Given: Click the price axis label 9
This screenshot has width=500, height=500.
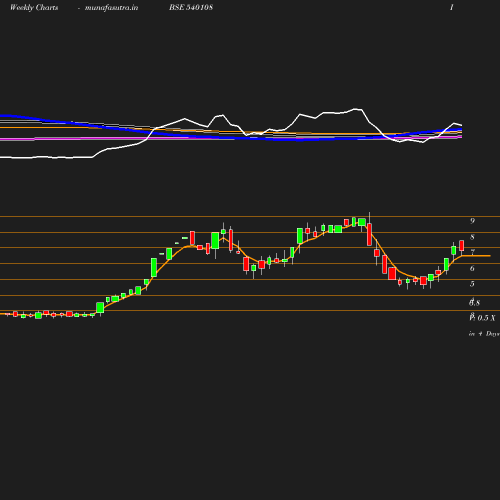Looking at the screenshot, I should 472,221.
